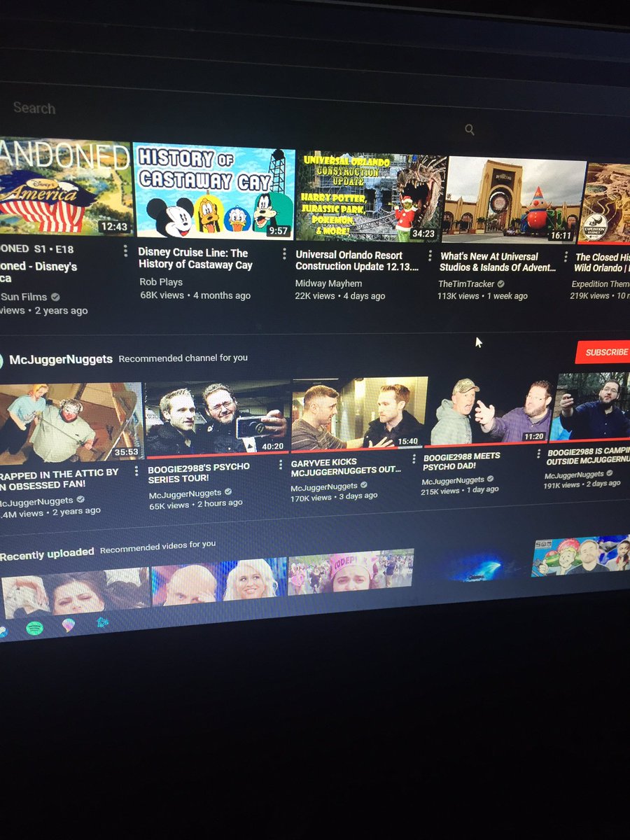Play Recently uploaded crowd thumbnail

351,570
